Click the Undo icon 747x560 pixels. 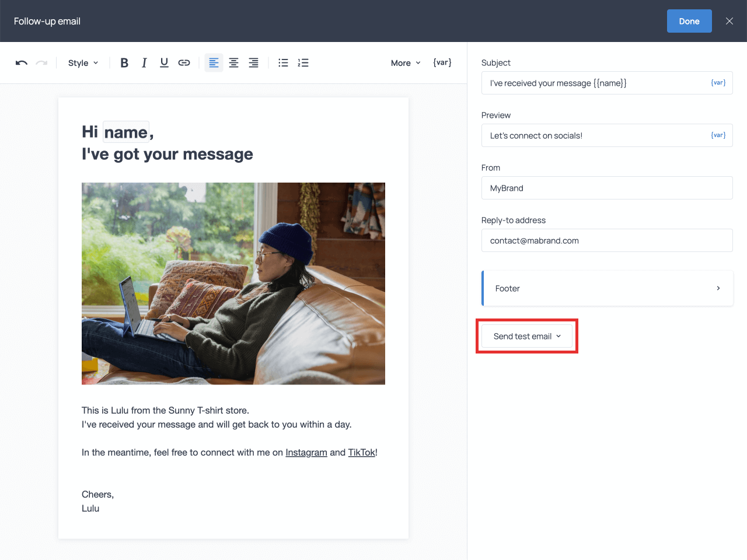click(x=21, y=62)
